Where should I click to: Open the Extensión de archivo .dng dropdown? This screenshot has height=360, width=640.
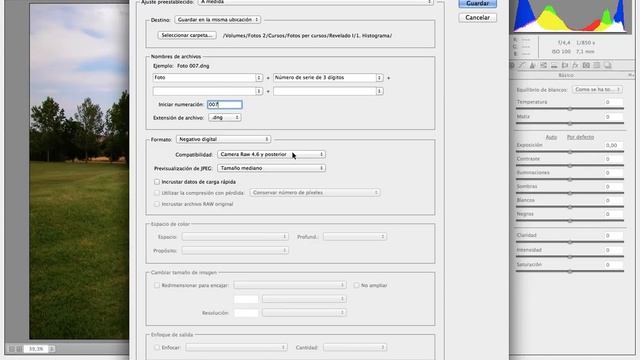(224, 118)
